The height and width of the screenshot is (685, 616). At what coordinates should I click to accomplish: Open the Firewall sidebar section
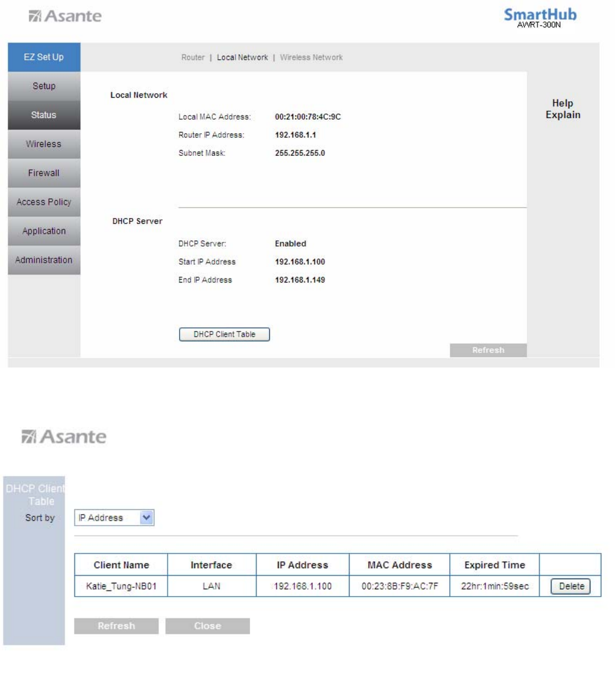coord(44,173)
